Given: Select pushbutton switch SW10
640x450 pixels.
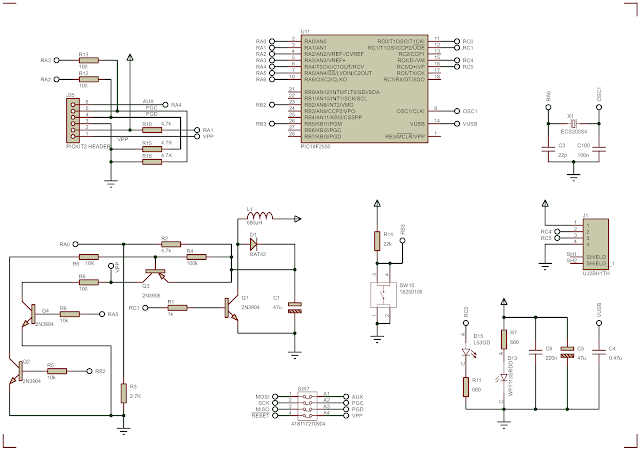Looking at the screenshot, I should [x=383, y=294].
